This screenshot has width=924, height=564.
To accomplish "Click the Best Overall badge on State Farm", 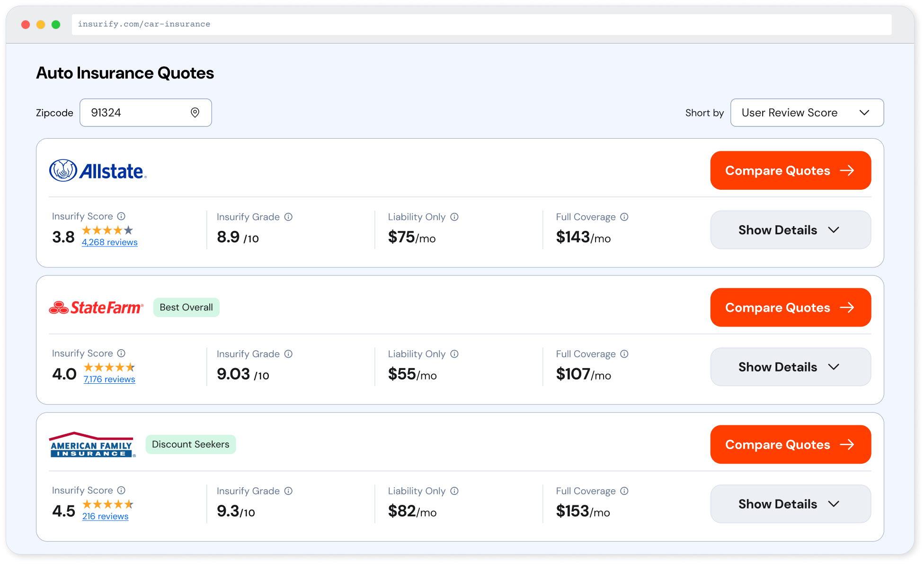I will coord(186,307).
